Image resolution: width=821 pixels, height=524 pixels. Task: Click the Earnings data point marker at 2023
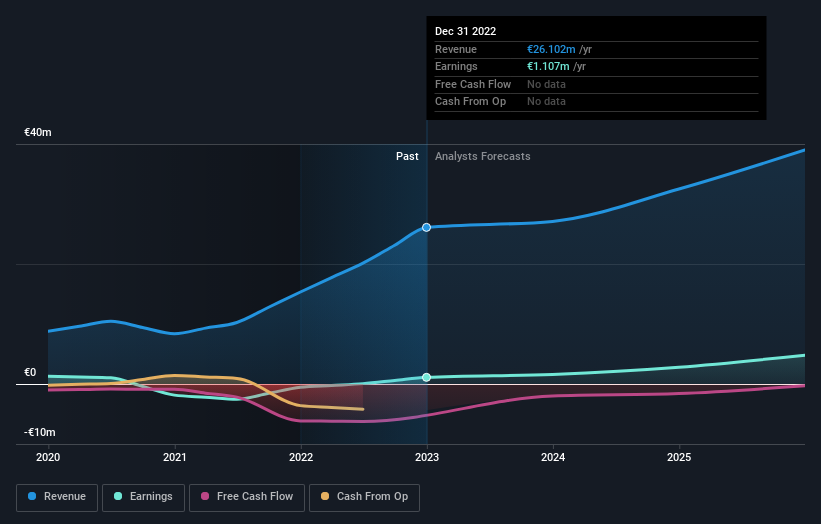click(x=426, y=377)
